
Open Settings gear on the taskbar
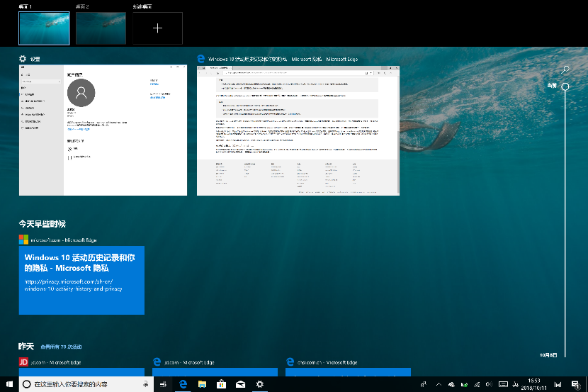(260, 384)
